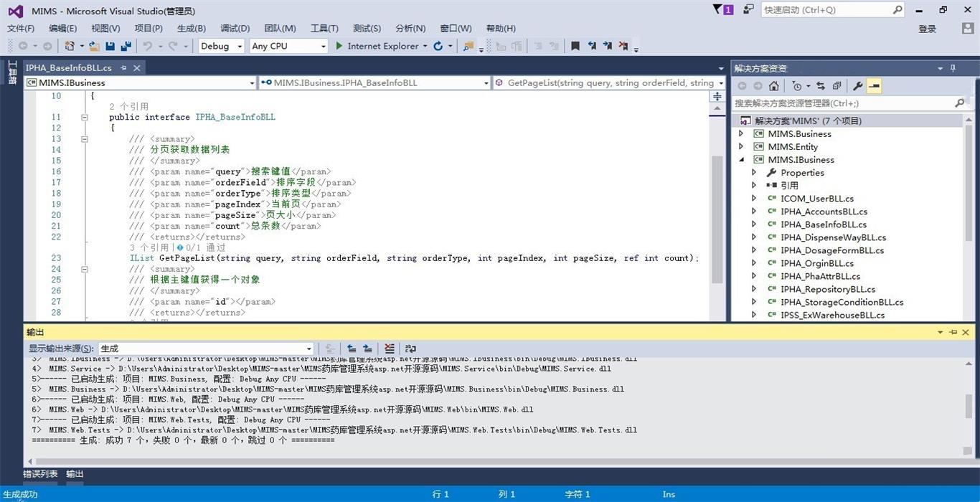Go to next message in Output panel
The width and height of the screenshot is (980, 502).
click(367, 349)
